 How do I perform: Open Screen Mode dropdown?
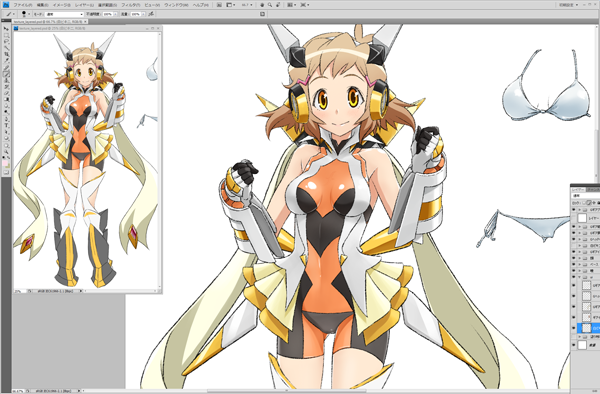(x=305, y=5)
